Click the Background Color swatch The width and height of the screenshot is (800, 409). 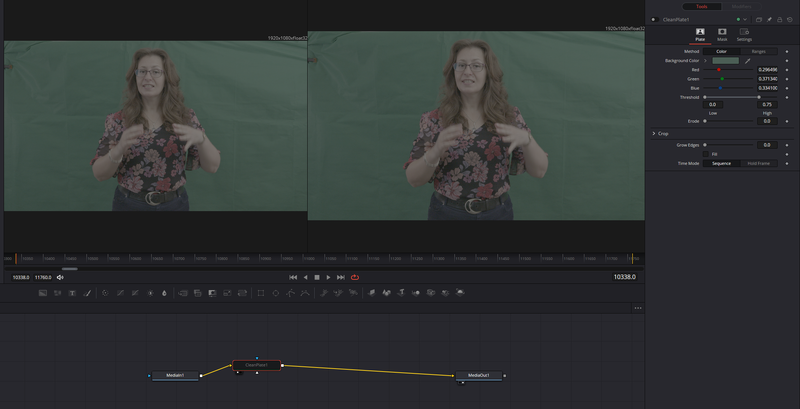pyautogui.click(x=724, y=60)
